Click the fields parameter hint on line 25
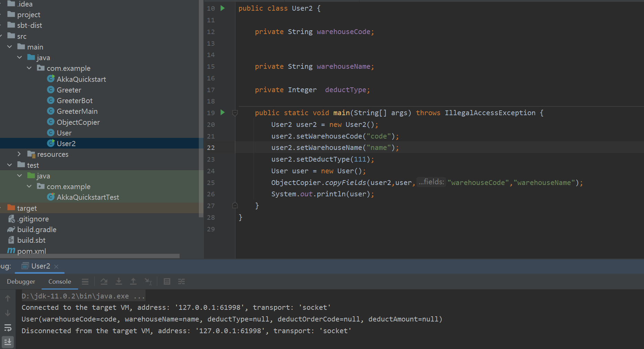The height and width of the screenshot is (349, 644). pyautogui.click(x=431, y=182)
